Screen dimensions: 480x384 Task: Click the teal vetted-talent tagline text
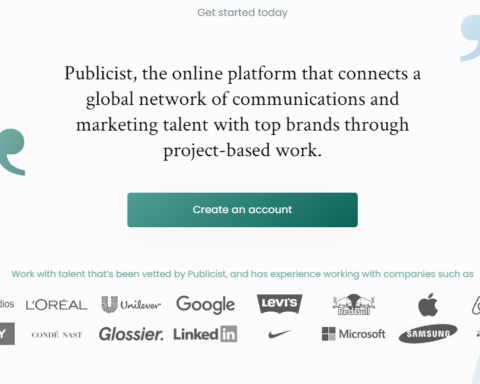coord(242,274)
